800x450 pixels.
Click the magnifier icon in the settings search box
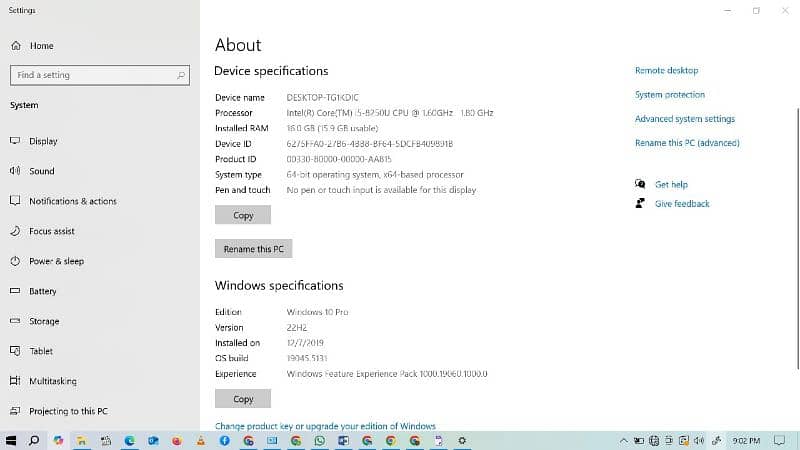point(181,75)
